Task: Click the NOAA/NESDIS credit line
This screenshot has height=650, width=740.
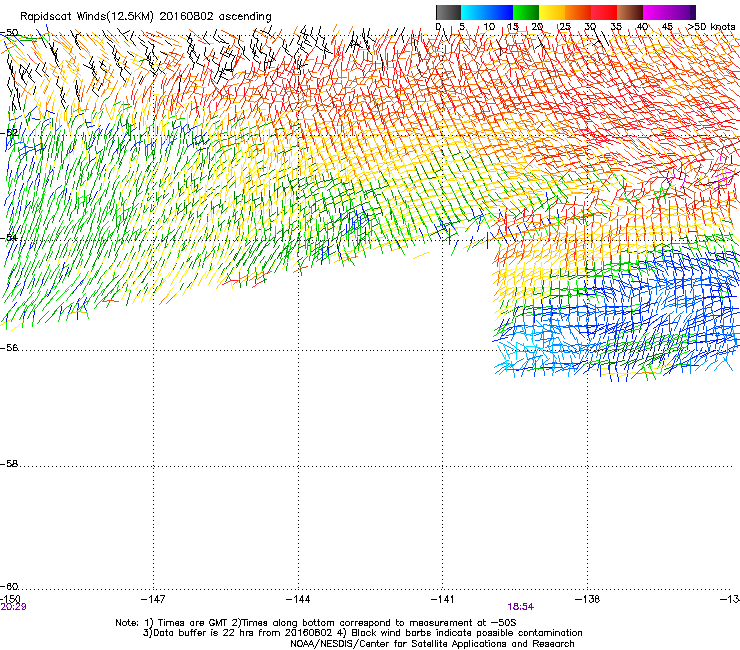Action: coord(432,643)
